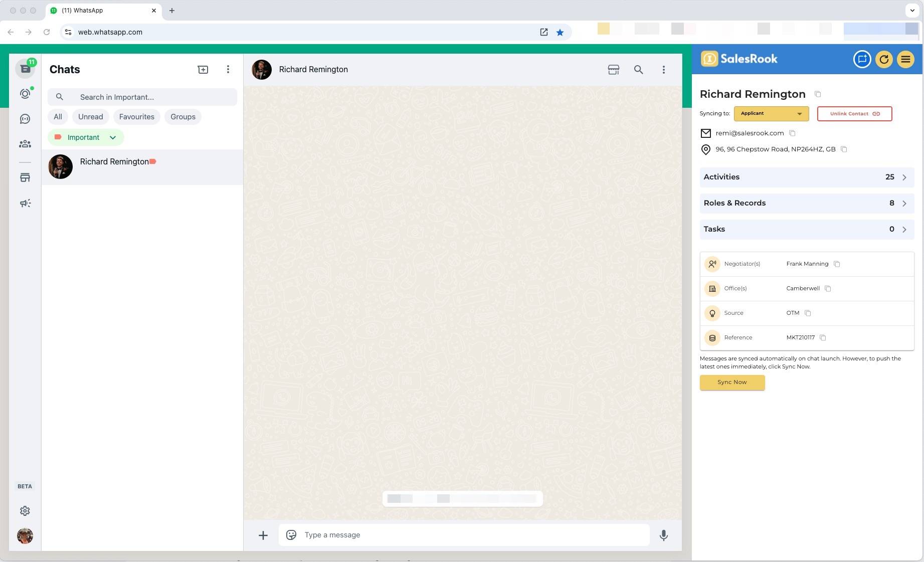
Task: Select the All chats filter
Action: pyautogui.click(x=58, y=117)
